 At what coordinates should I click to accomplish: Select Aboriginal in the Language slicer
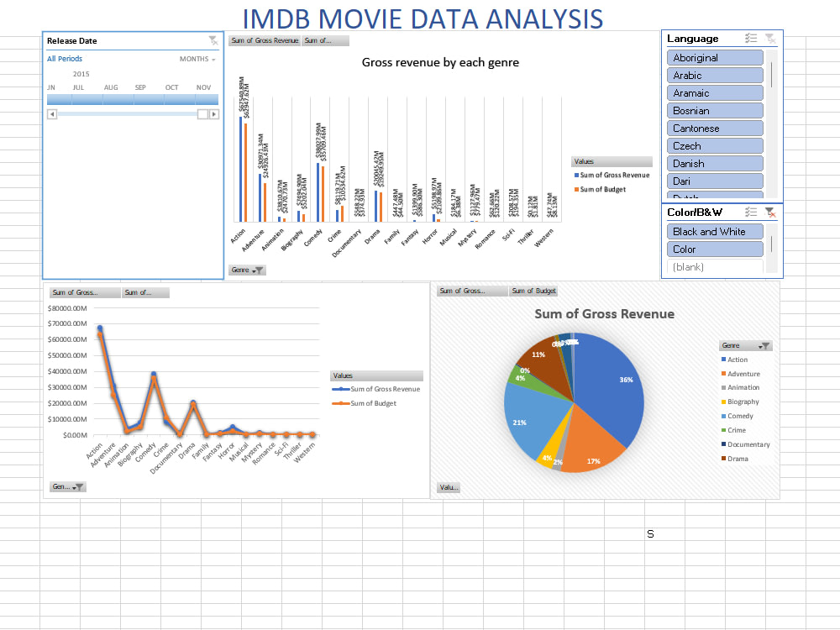pos(715,57)
